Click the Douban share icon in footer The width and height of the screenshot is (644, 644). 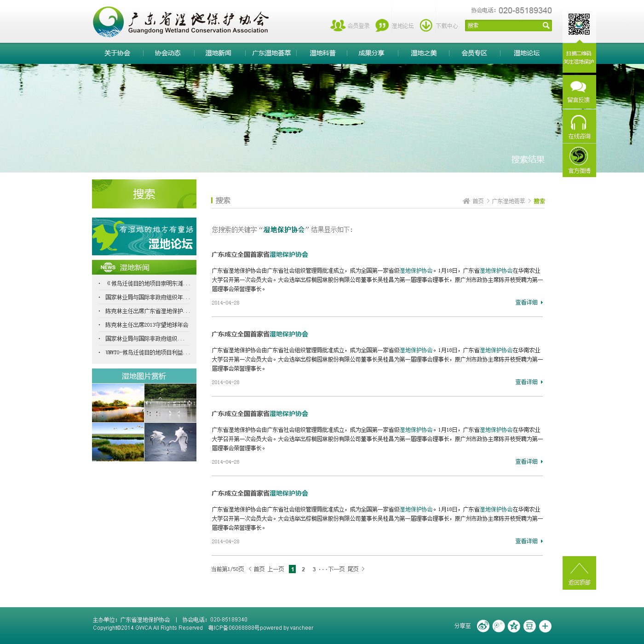(x=530, y=626)
